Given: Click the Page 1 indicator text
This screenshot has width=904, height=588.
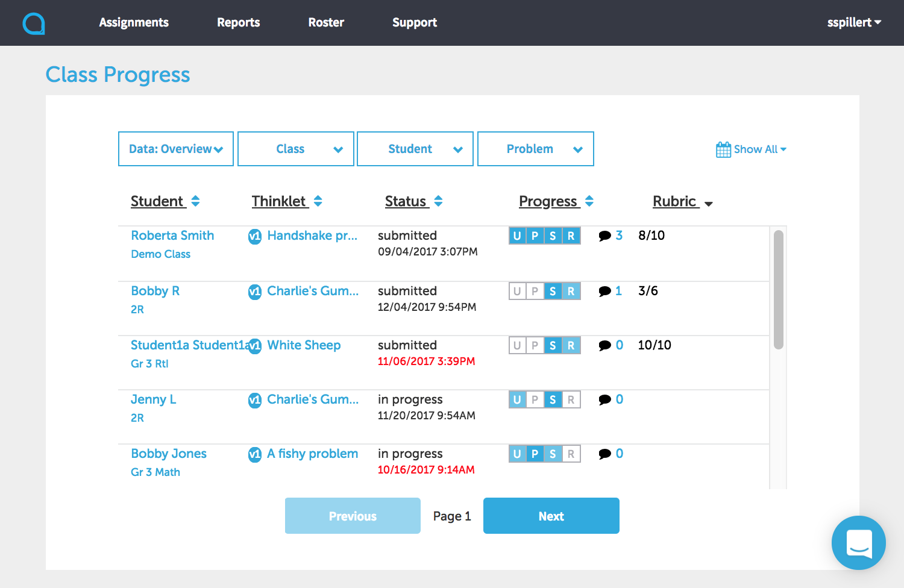Looking at the screenshot, I should (x=452, y=516).
